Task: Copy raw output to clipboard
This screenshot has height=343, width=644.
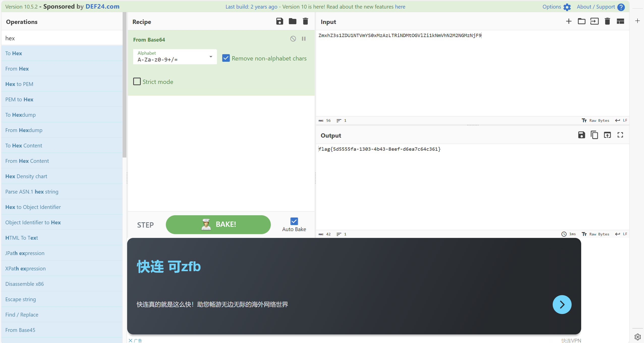Action: (595, 135)
